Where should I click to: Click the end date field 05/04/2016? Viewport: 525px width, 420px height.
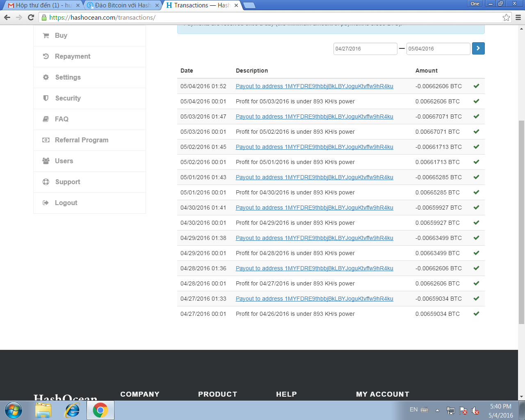438,48
